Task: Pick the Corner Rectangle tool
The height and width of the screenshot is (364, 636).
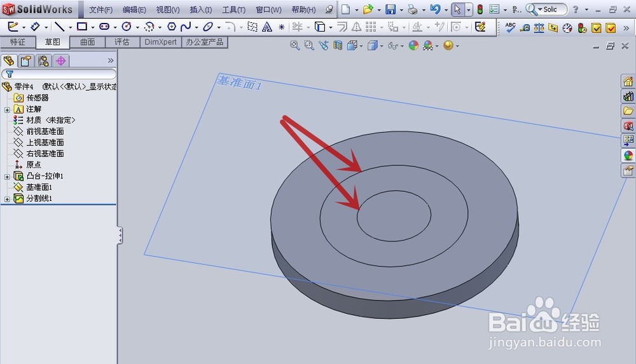Action: coord(82,27)
